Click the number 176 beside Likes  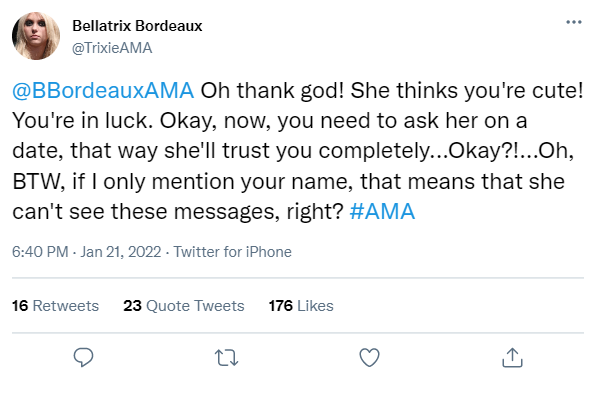(x=281, y=306)
